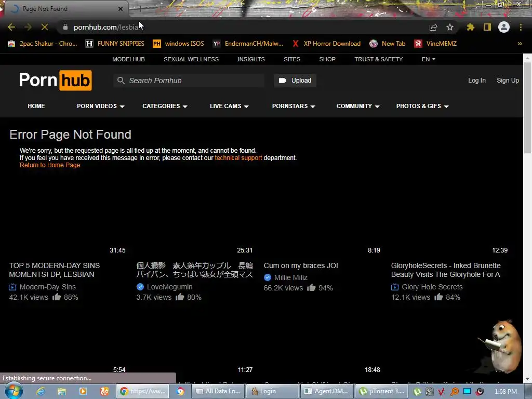
Task: Switch to the Agent.DM... taskbar window
Action: 327,391
